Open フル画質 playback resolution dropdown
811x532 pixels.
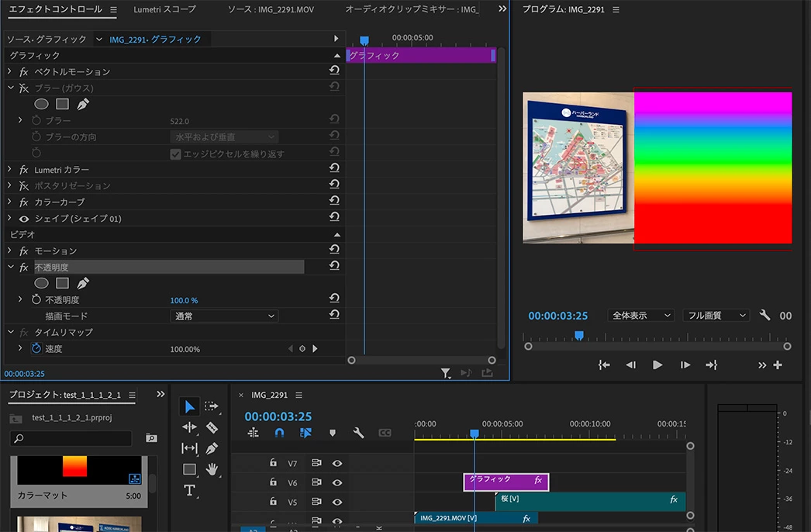point(716,315)
